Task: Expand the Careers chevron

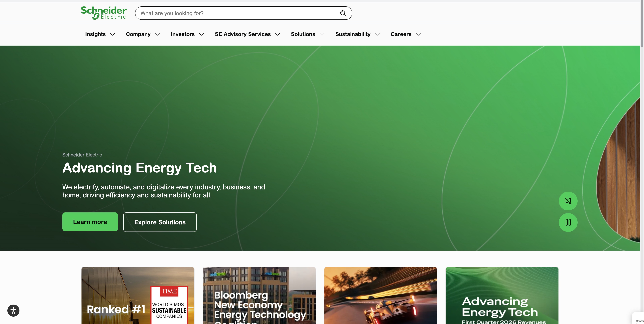Action: 418,34
